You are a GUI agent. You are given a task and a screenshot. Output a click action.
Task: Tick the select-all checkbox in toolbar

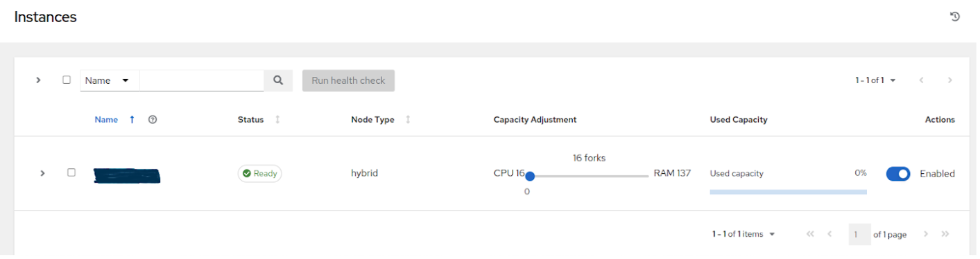[x=67, y=80]
